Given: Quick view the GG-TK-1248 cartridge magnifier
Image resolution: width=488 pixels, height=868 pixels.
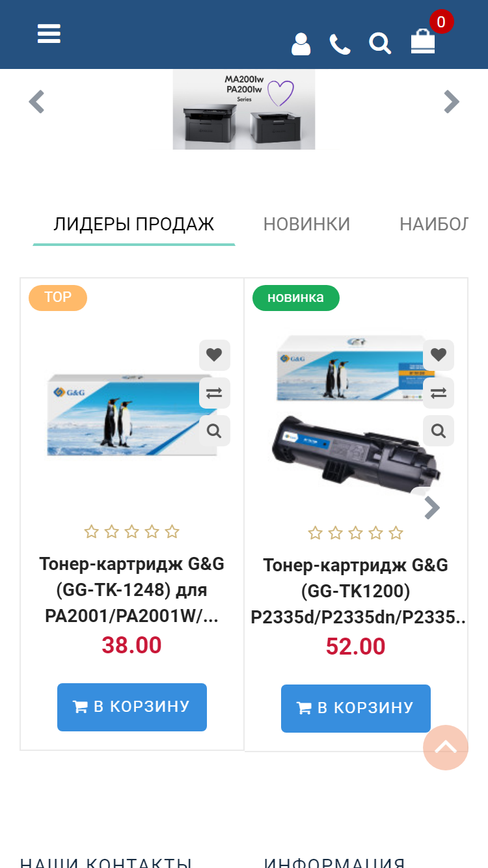Looking at the screenshot, I should pyautogui.click(x=215, y=431).
